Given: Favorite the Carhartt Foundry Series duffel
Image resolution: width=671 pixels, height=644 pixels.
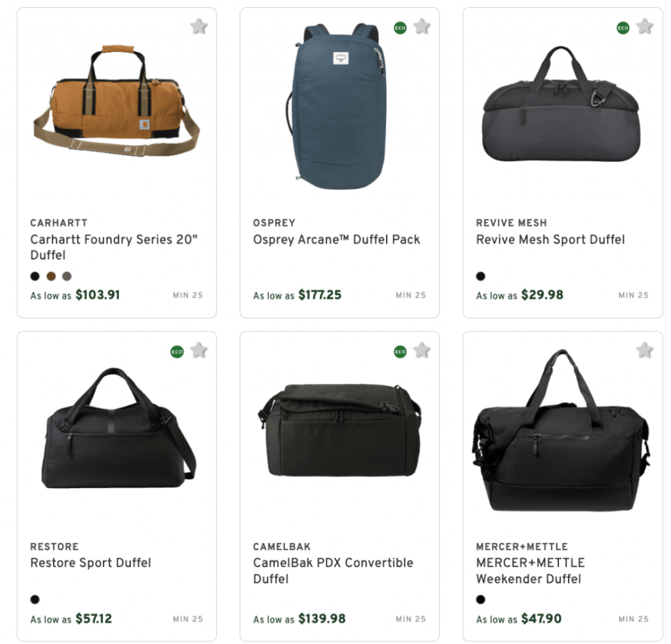Looking at the screenshot, I should pos(199,27).
